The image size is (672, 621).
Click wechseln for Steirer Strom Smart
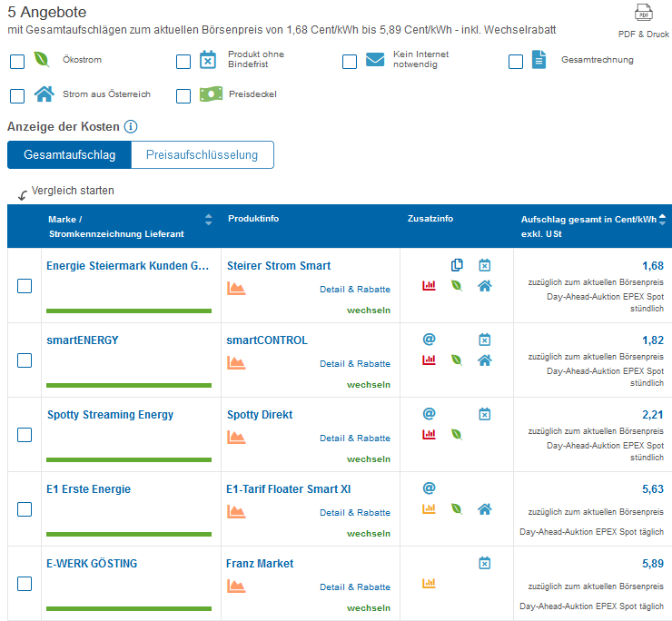point(369,310)
